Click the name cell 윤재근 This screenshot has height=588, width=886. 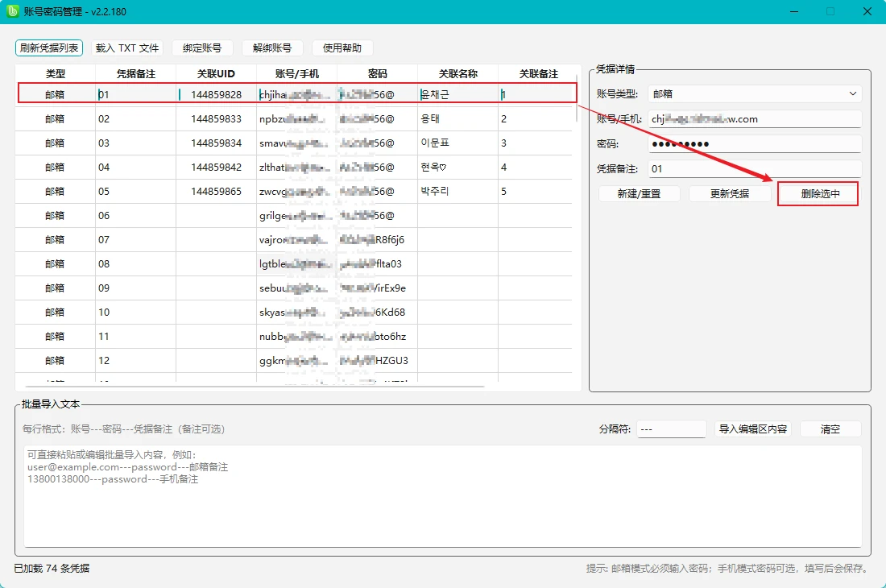[458, 94]
